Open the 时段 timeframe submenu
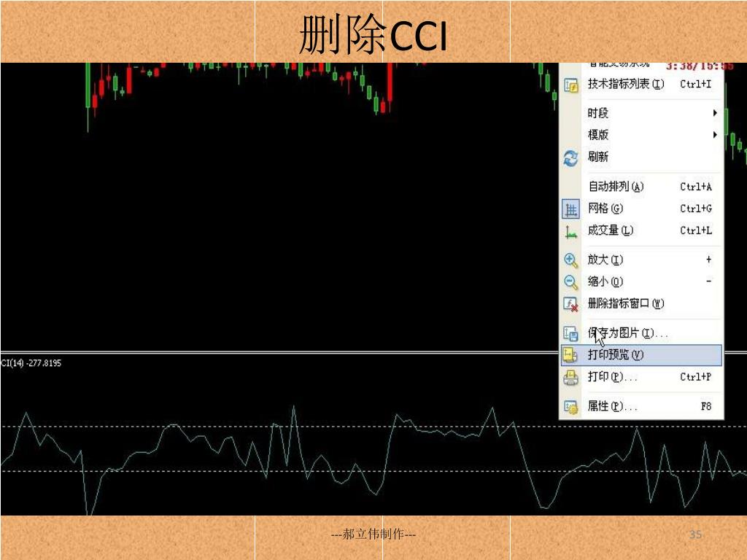747x560 pixels. coord(641,113)
